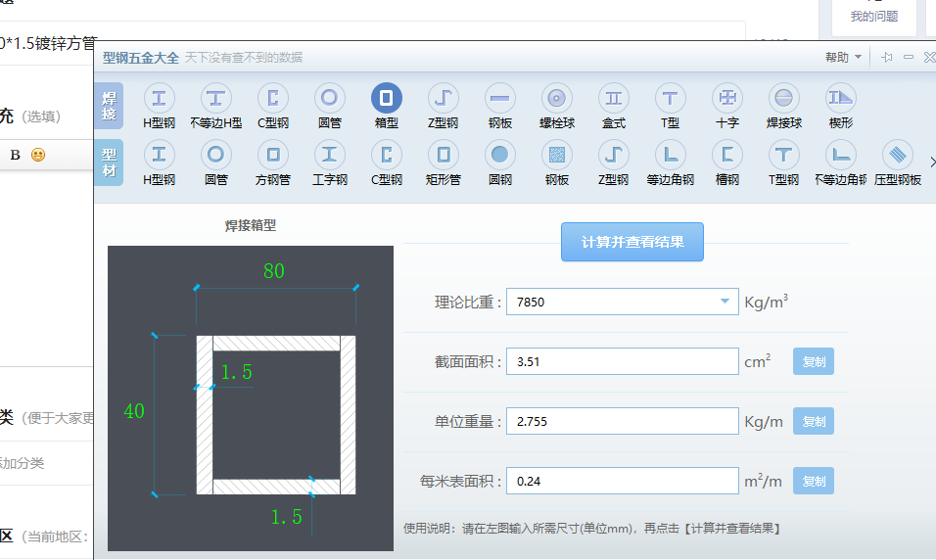Select the 矩形管 rectangular tube icon
This screenshot has width=936, height=560.
[443, 155]
